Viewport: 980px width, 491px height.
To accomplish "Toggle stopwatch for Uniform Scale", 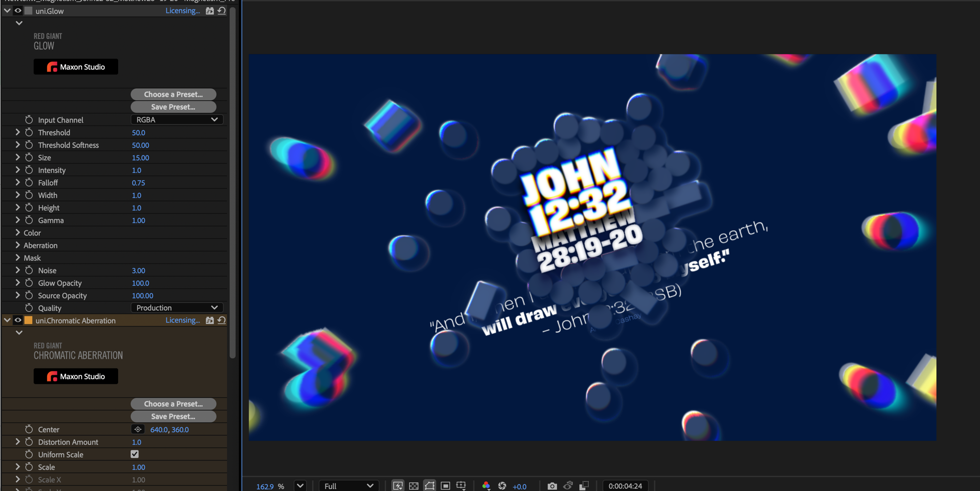I will click(x=29, y=454).
